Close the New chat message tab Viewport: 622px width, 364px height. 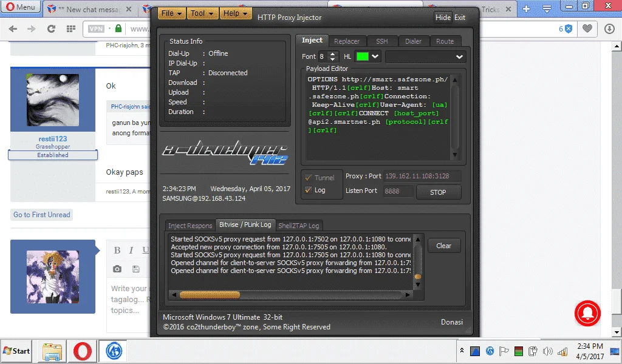pyautogui.click(x=129, y=9)
